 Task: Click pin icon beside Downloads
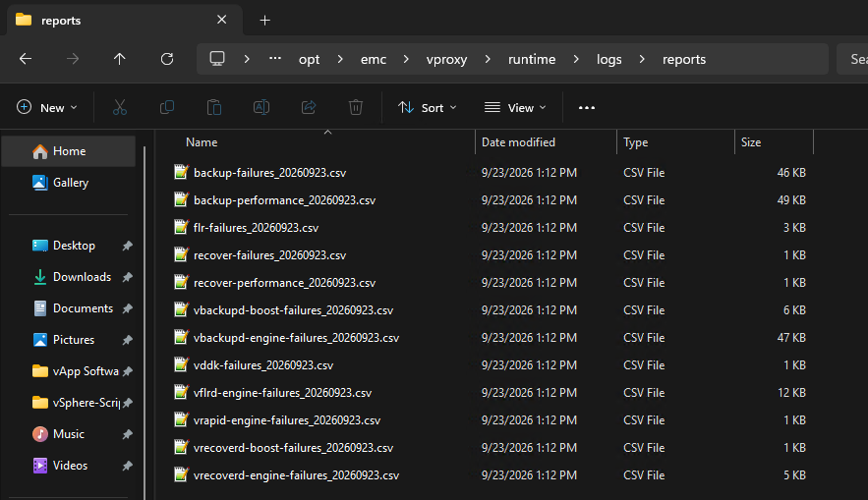click(x=128, y=277)
